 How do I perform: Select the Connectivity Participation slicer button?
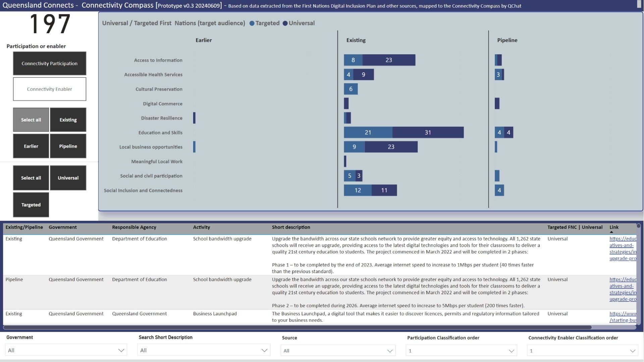click(50, 63)
